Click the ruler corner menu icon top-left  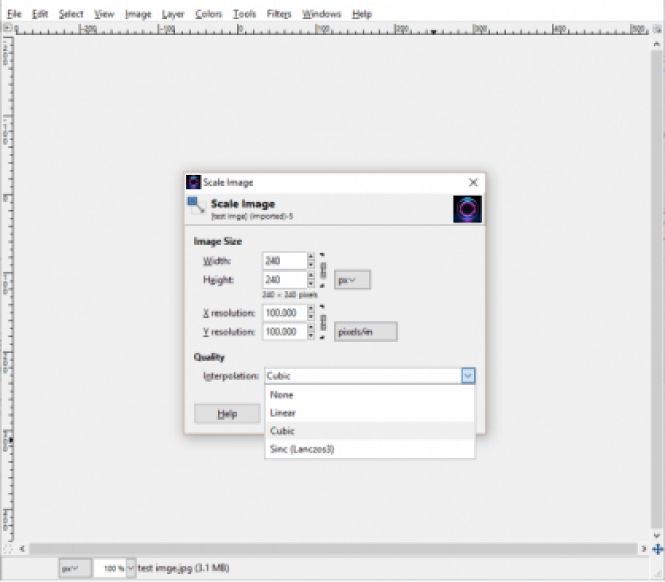[x=8, y=29]
